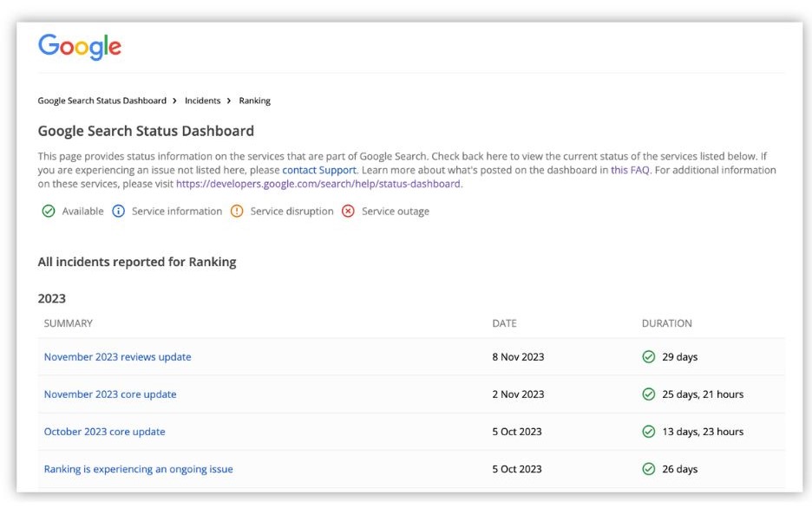Click green check icon beside 26 days
This screenshot has height=508, width=812.
click(648, 469)
